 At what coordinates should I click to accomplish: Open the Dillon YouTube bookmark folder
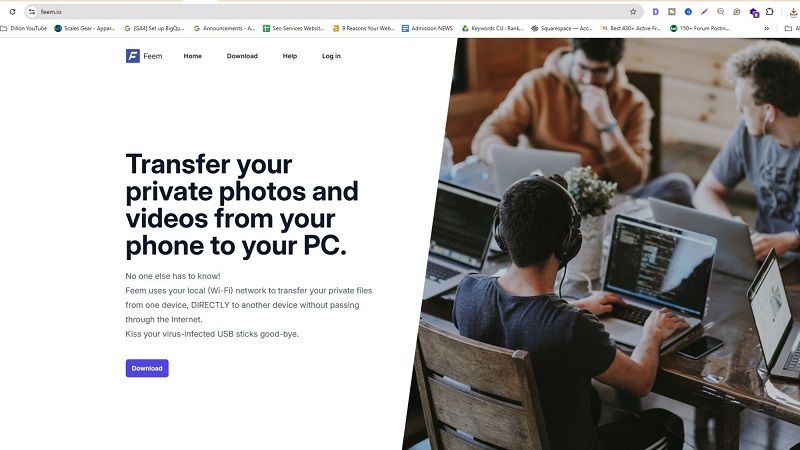(24, 29)
